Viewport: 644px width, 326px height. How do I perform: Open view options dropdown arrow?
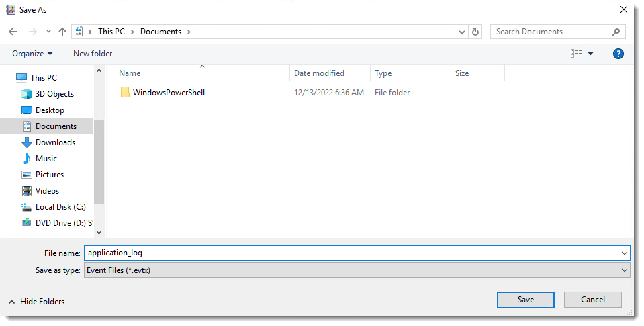(x=590, y=54)
